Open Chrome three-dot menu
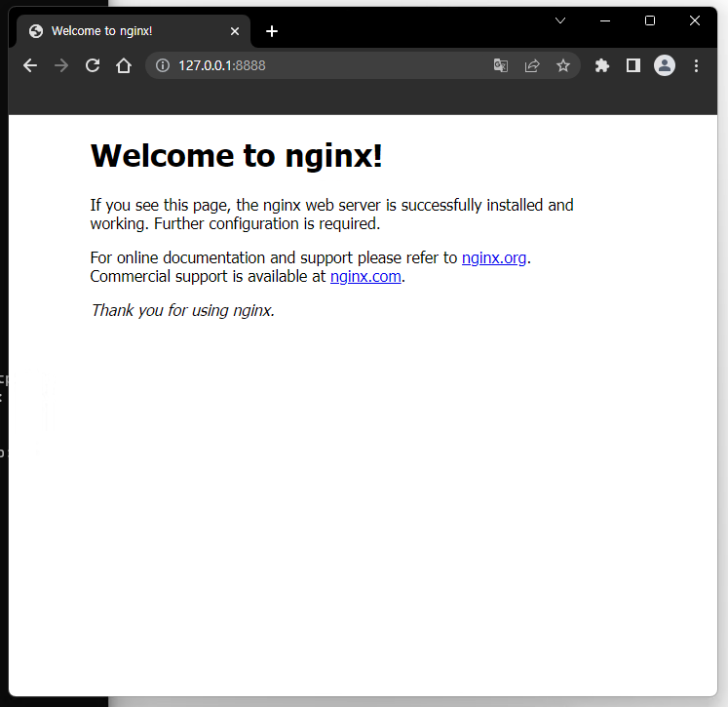This screenshot has height=707, width=728. coord(696,65)
